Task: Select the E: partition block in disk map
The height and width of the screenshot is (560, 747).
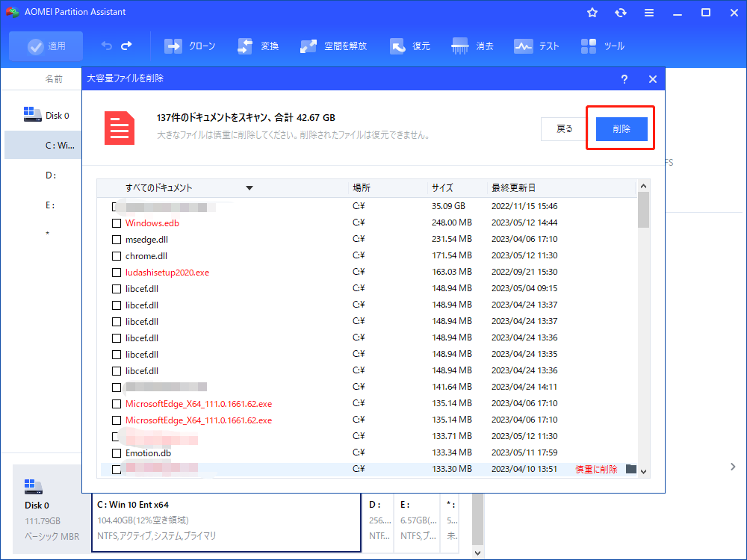Action: 418,521
